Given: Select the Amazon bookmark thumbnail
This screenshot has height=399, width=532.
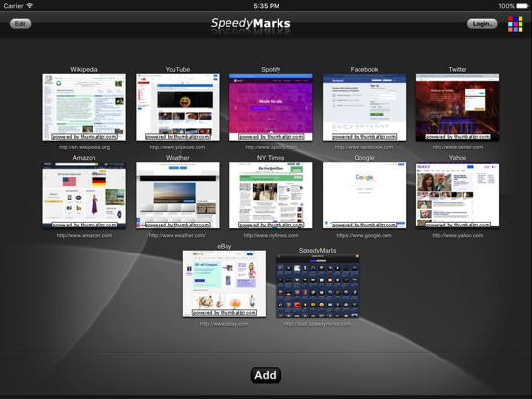Looking at the screenshot, I should coord(84,196).
